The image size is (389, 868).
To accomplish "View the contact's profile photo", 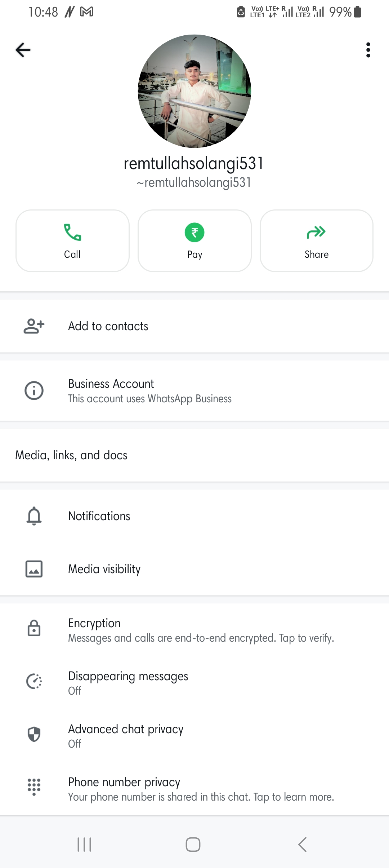I will [194, 91].
